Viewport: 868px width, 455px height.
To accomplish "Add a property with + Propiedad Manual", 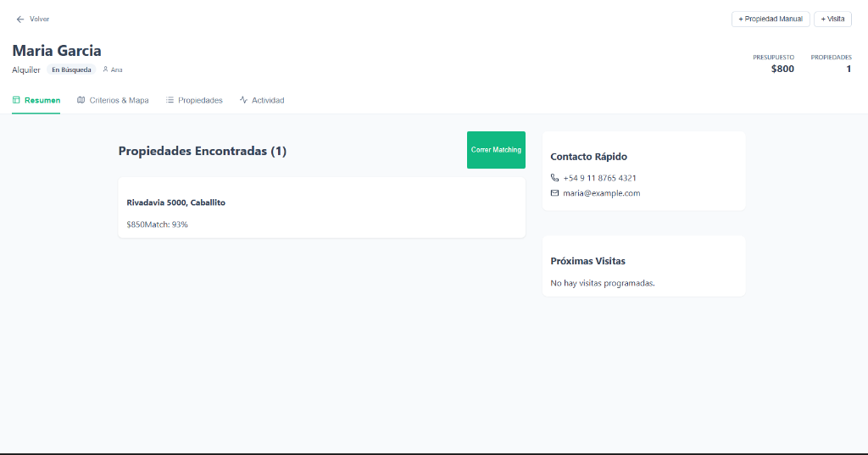I will pos(771,19).
